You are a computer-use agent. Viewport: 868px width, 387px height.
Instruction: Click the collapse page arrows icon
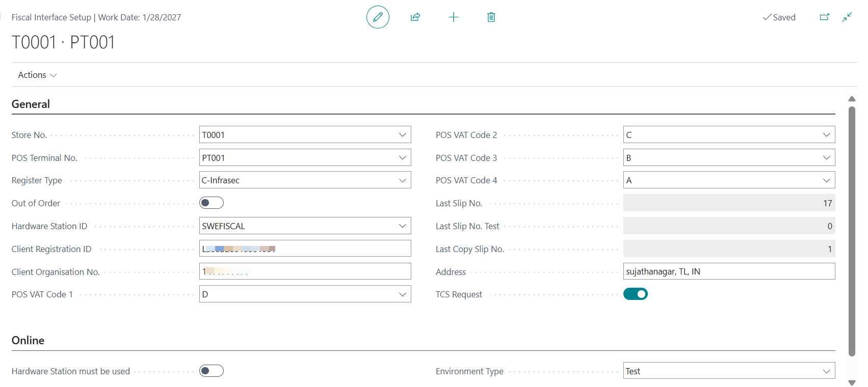(x=847, y=17)
